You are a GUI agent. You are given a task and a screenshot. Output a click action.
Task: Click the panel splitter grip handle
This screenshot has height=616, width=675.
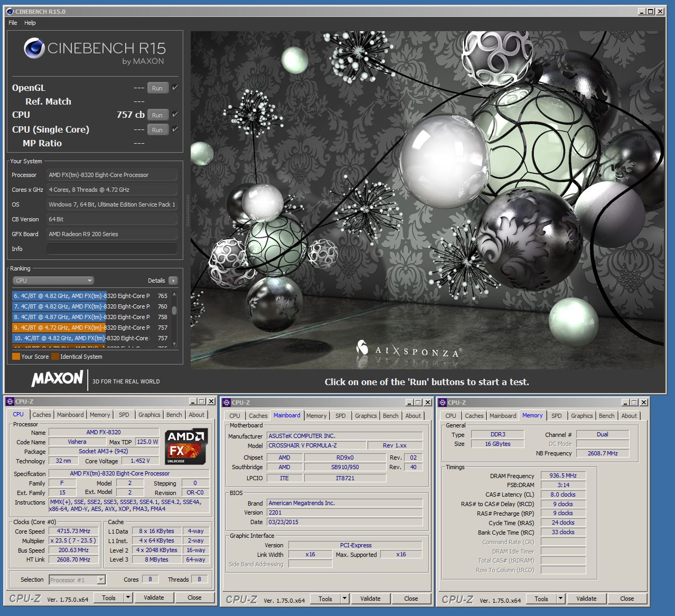187,211
